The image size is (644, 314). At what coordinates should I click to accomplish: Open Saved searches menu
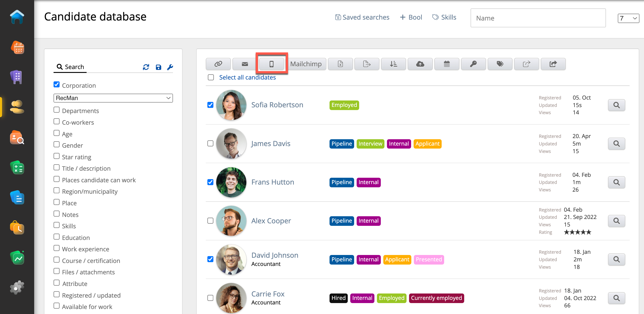362,17
